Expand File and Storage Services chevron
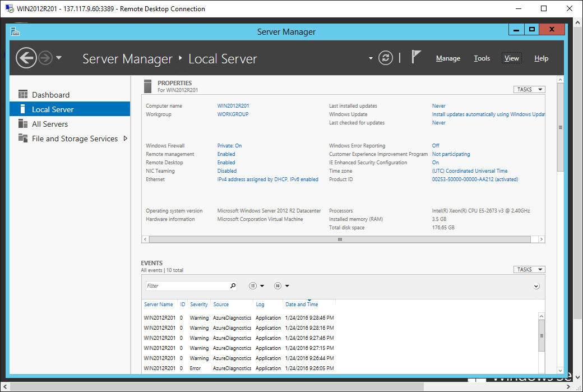Screen dimensions: 583x392 (126, 139)
